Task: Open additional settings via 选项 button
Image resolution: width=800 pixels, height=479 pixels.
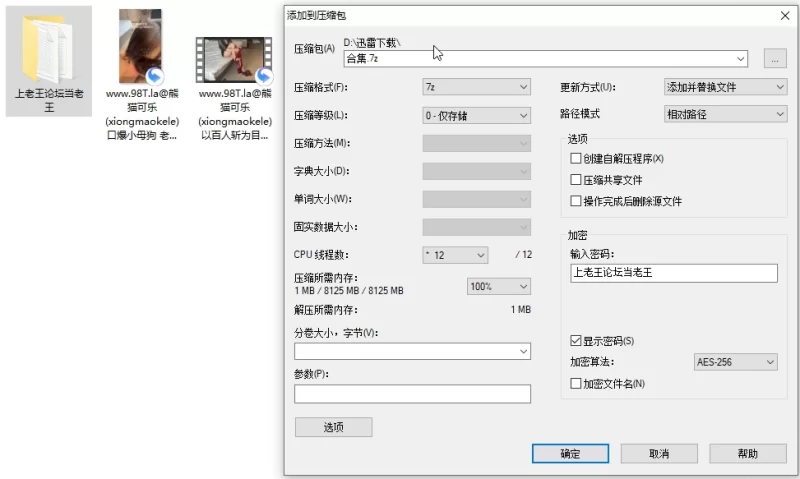Action: (333, 428)
